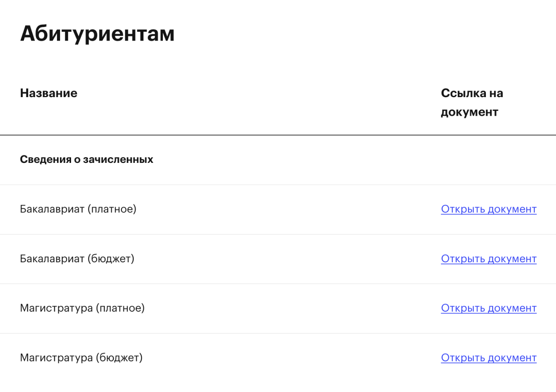The image size is (556, 392).
Task: Follow document link for Магистратура (платное)
Action: pyautogui.click(x=488, y=308)
